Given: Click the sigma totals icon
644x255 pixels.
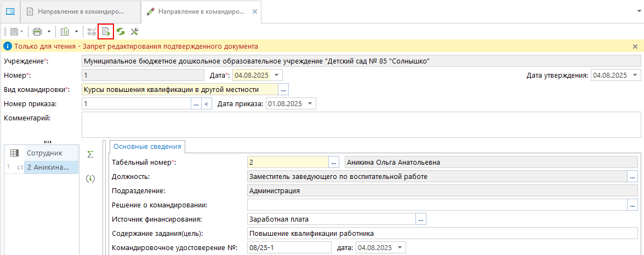Looking at the screenshot, I should [x=90, y=154].
